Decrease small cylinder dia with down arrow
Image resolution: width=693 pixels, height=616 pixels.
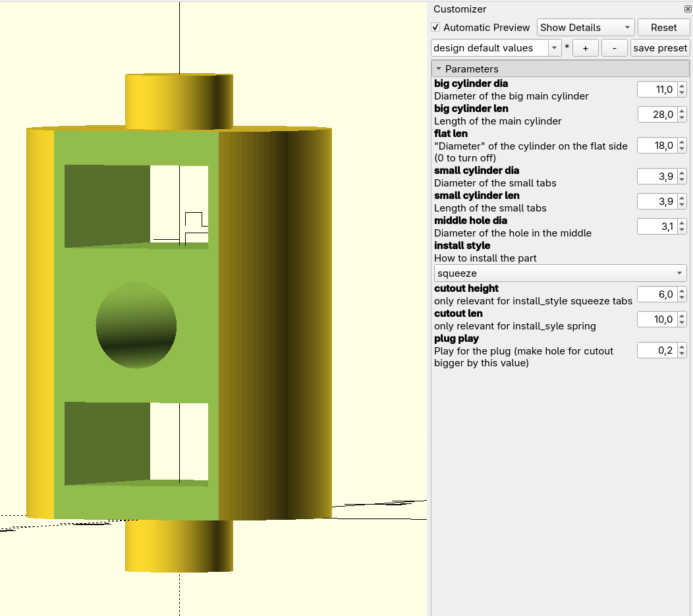tap(682, 181)
